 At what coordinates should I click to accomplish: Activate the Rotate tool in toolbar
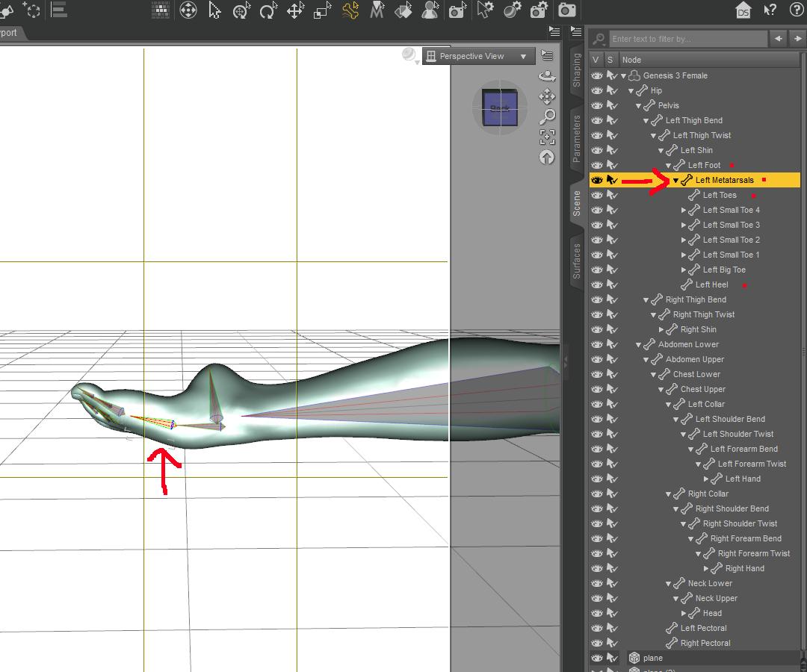point(268,10)
